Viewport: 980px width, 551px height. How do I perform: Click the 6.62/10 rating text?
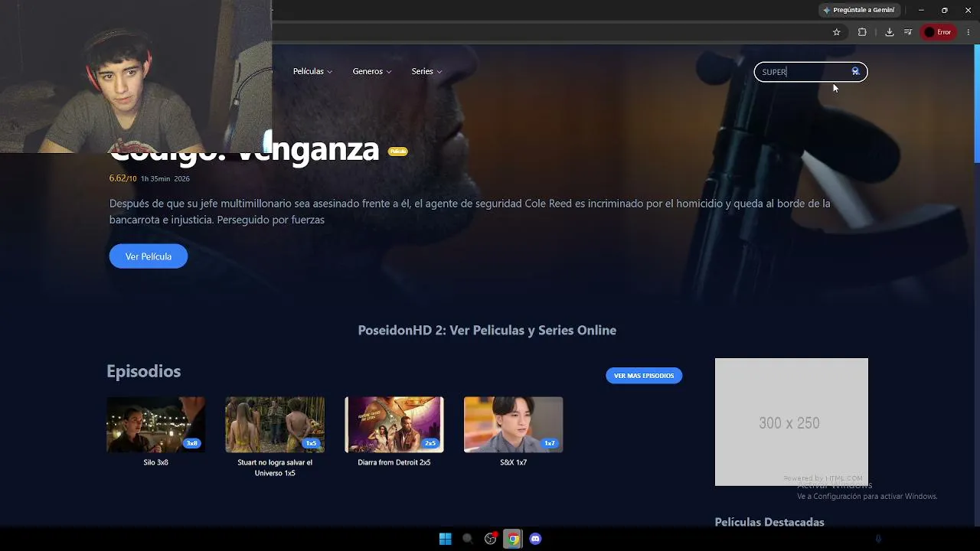coord(122,178)
